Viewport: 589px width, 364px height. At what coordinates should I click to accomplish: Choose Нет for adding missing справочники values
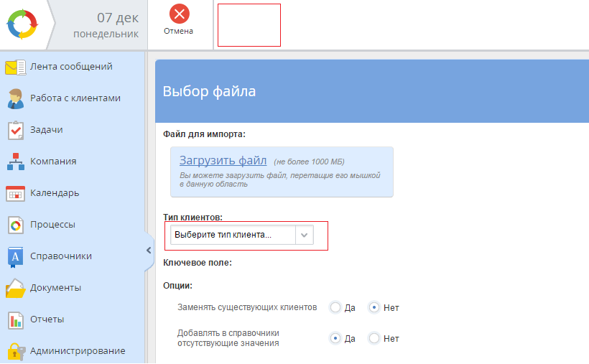[x=374, y=338]
